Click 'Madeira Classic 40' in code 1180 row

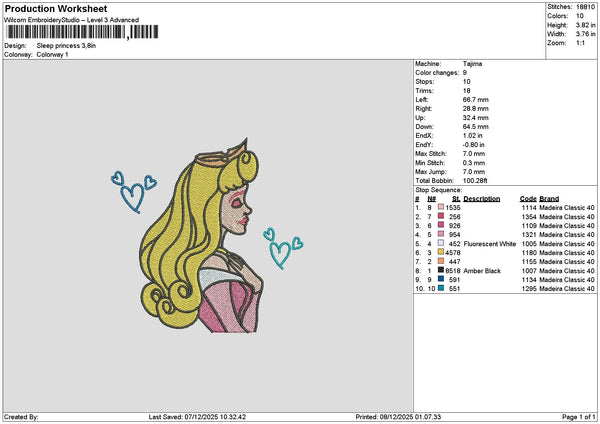pos(567,253)
